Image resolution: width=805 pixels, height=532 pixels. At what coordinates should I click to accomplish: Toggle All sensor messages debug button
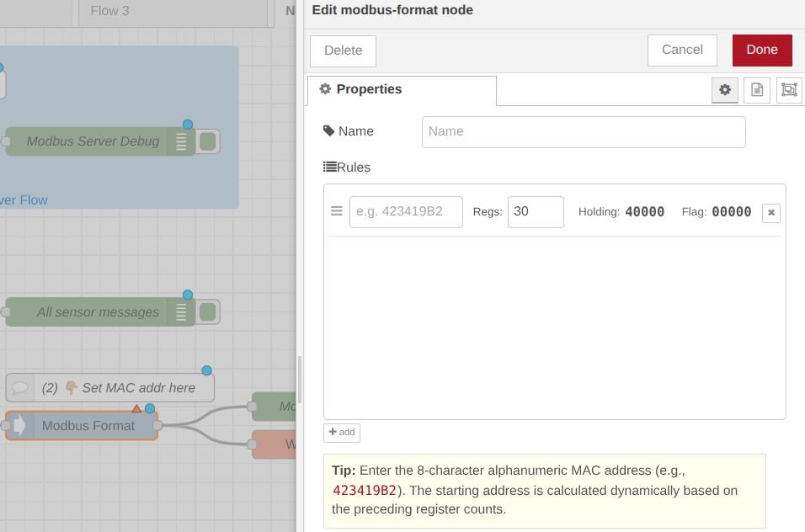pos(208,312)
